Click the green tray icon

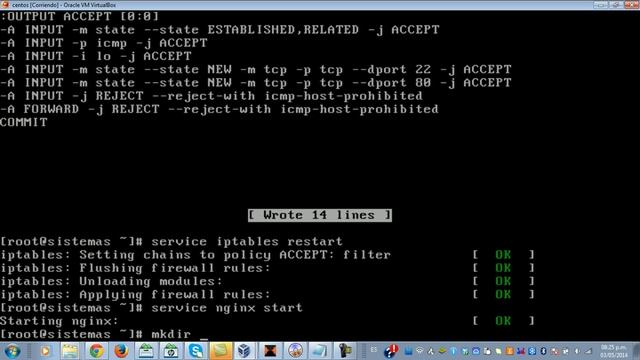click(x=442, y=350)
